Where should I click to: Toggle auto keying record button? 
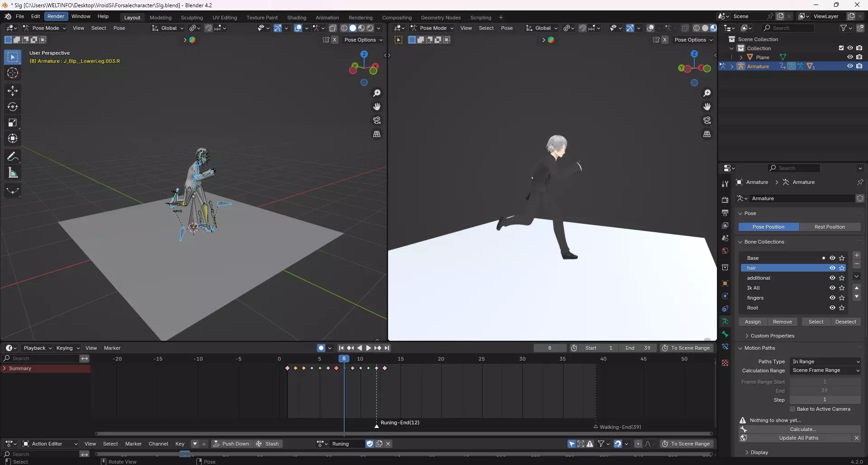pos(321,348)
